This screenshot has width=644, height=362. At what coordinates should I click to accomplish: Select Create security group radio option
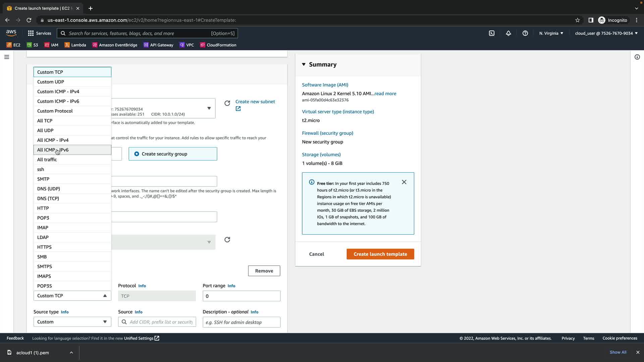[x=137, y=154]
